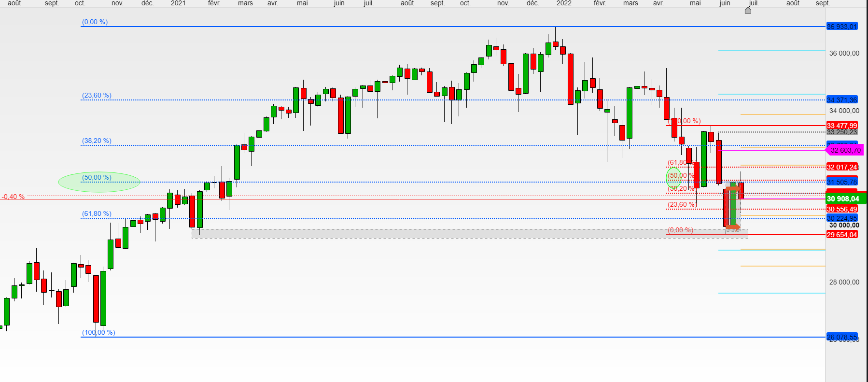Click the blue 36 933,01 price label
Screen dimensions: 868x382
coord(842,27)
